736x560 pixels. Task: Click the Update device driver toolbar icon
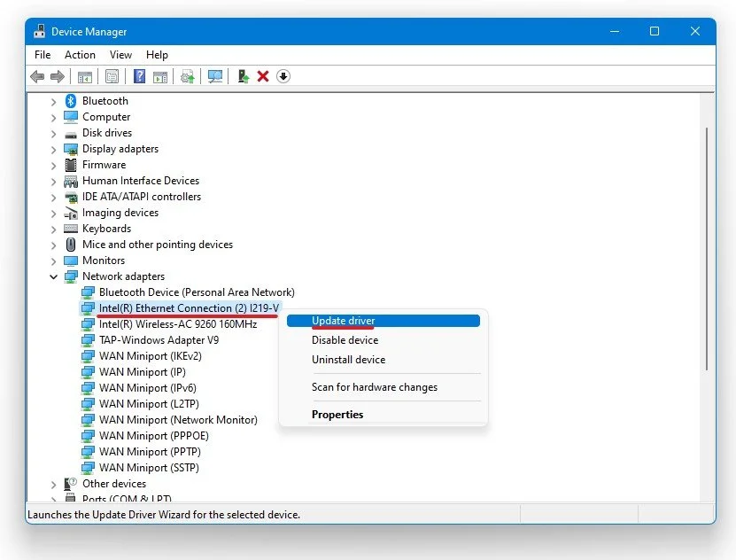tap(244, 76)
